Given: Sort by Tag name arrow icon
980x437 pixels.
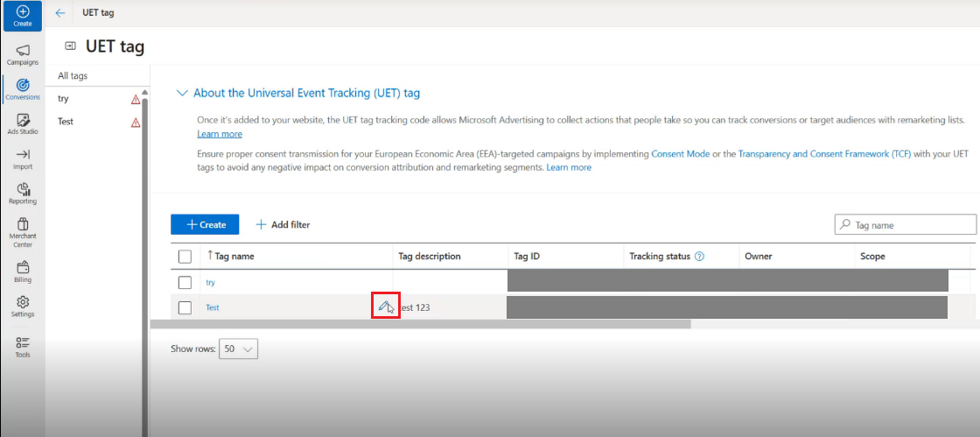Looking at the screenshot, I should tap(210, 255).
